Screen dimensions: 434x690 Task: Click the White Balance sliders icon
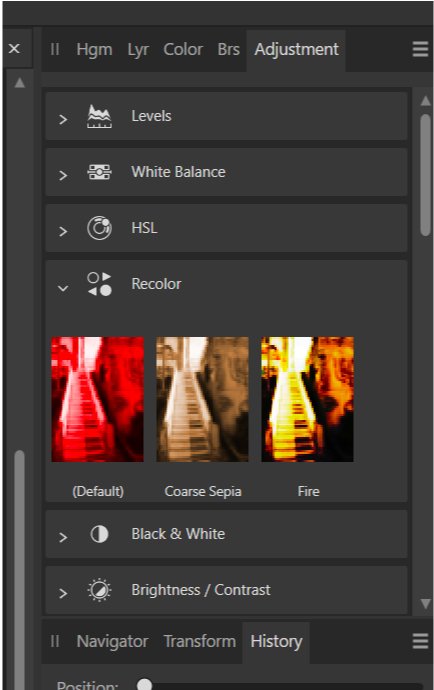(99, 172)
